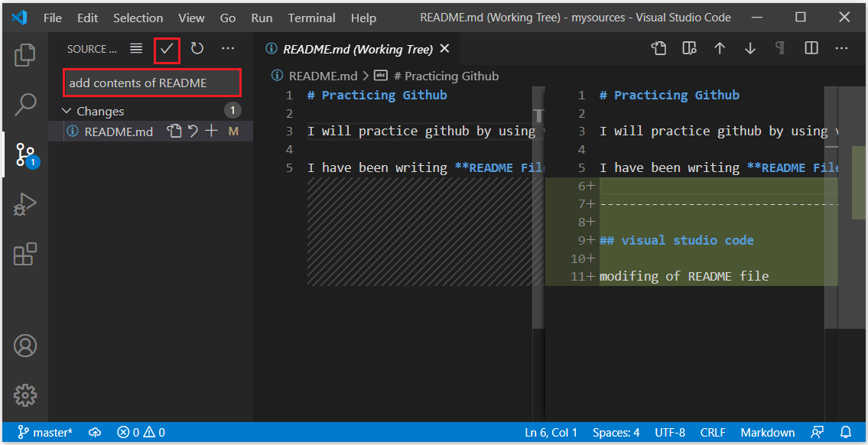Viewport: 868px width, 445px height.
Task: Open the Search view in activity bar
Action: tap(25, 104)
